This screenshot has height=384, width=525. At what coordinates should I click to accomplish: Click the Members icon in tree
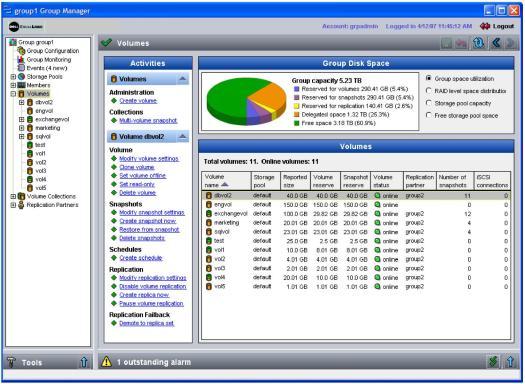pos(21,85)
